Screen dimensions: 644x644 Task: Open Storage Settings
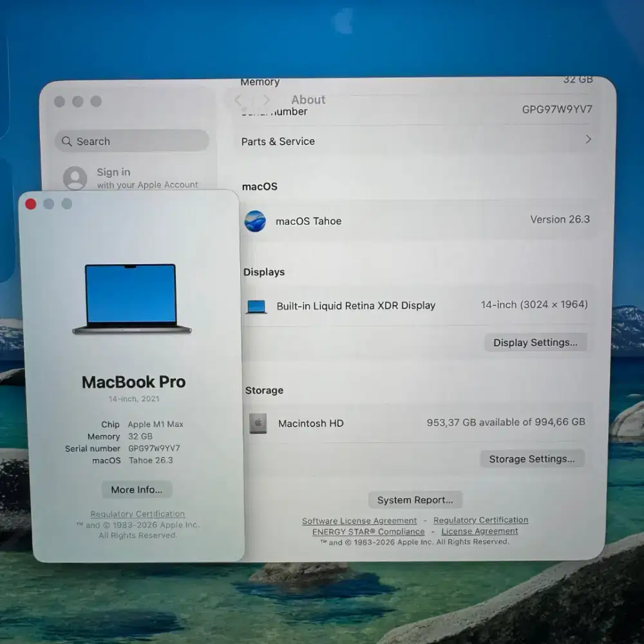click(533, 459)
